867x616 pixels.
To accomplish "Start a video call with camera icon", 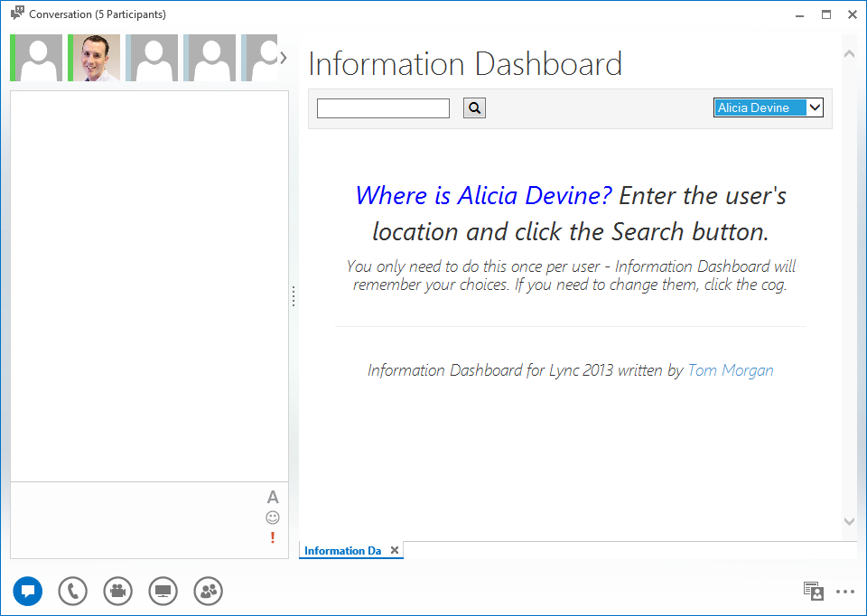I will pos(117,591).
